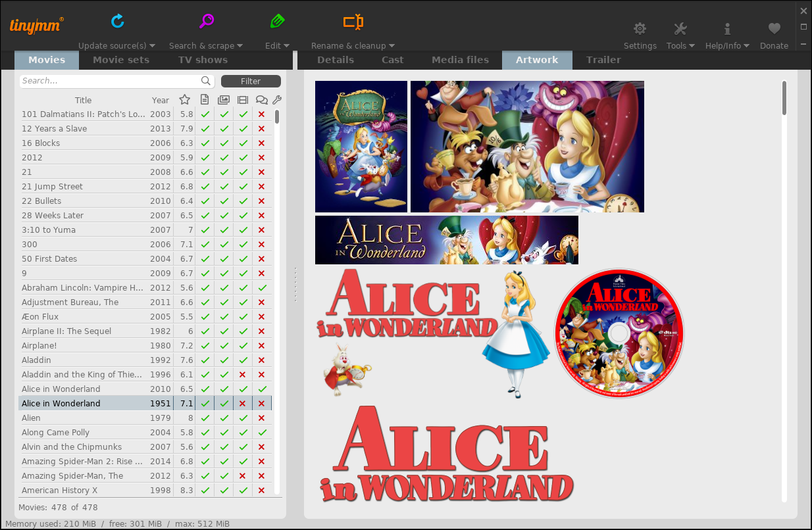Screen dimensions: 812x530
Task: Click the movie list vertical scrollbar
Action: point(277,116)
